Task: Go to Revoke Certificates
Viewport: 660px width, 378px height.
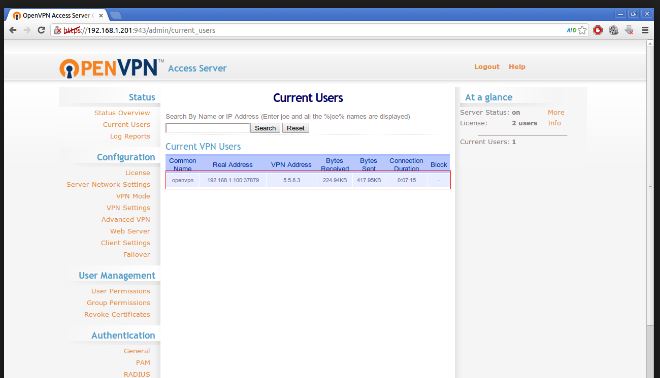Action: tap(117, 314)
